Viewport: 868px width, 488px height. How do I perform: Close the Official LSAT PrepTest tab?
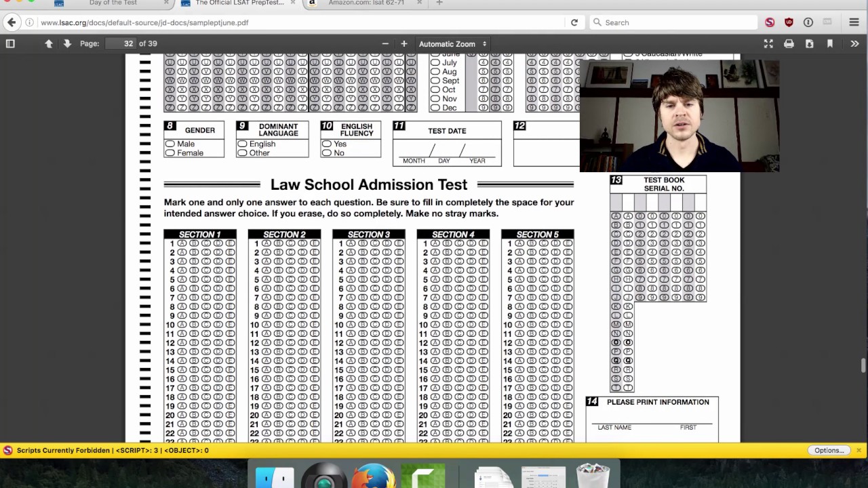(293, 3)
